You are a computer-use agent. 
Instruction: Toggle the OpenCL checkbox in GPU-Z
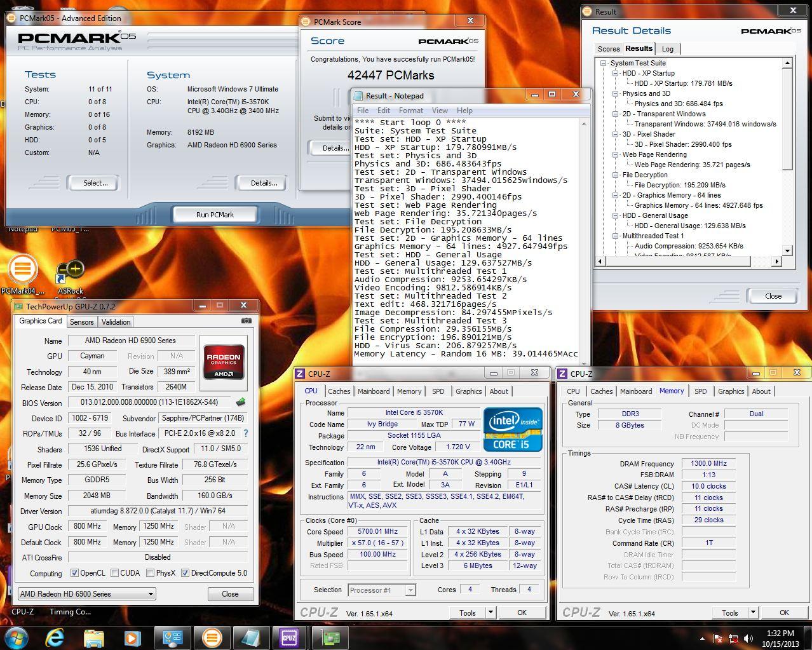coord(74,573)
